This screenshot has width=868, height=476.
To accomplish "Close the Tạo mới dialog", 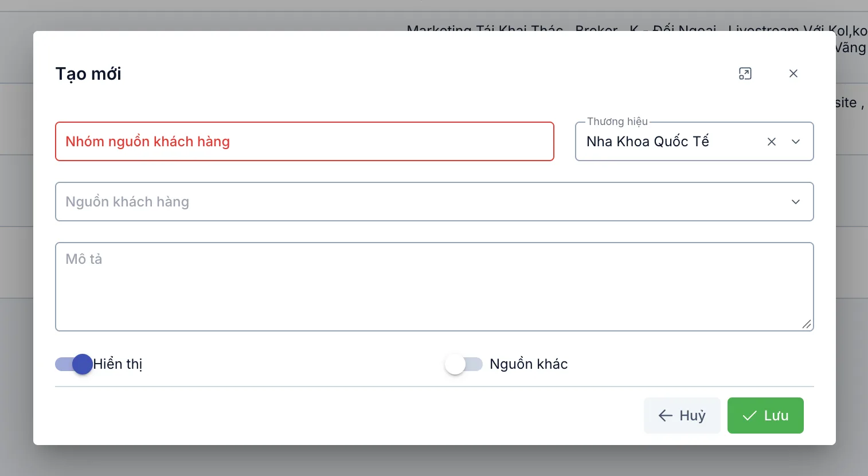I will click(793, 73).
